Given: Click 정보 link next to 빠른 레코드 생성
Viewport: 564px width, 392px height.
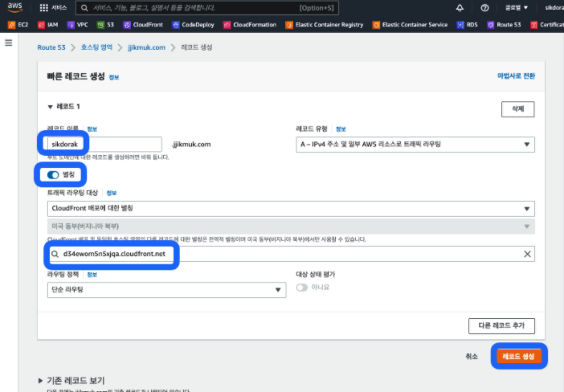Looking at the screenshot, I should (x=114, y=77).
